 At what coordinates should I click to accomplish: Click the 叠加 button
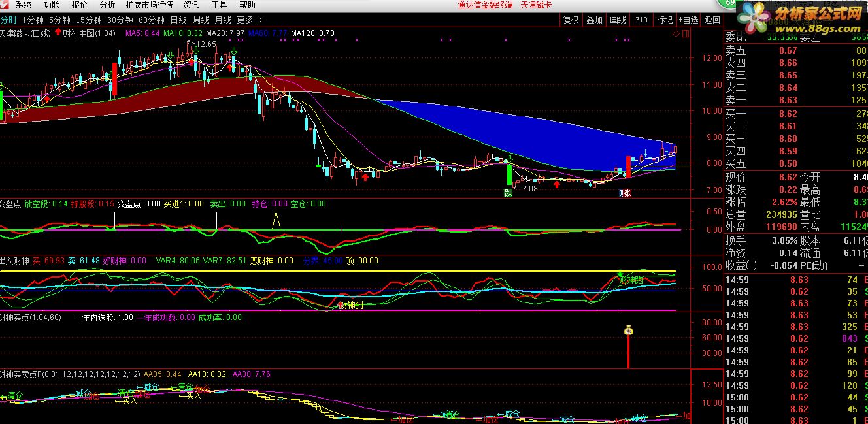[594, 20]
